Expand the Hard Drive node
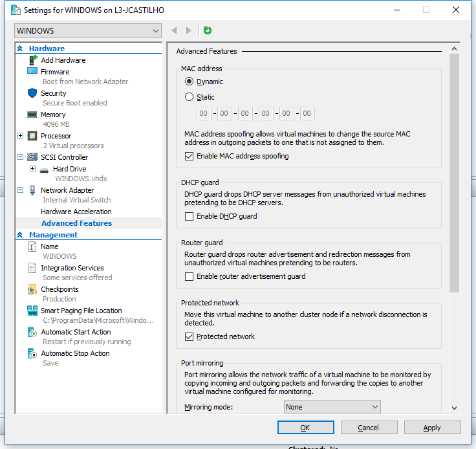 pos(32,168)
